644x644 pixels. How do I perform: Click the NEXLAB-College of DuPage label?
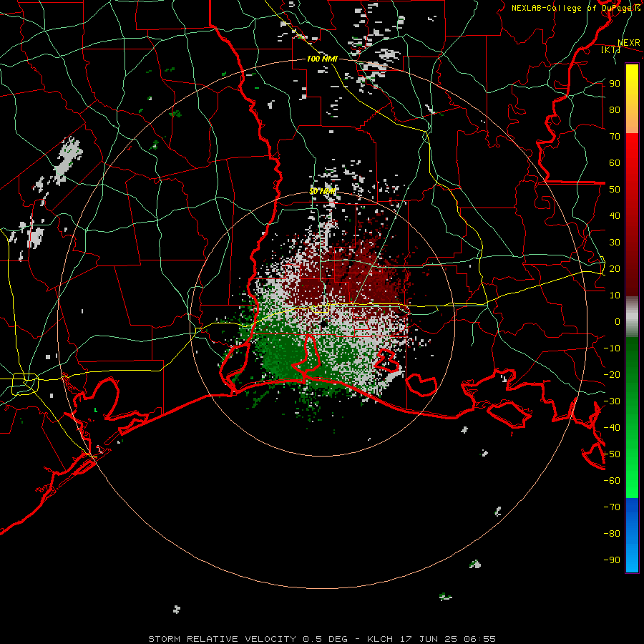(x=572, y=8)
